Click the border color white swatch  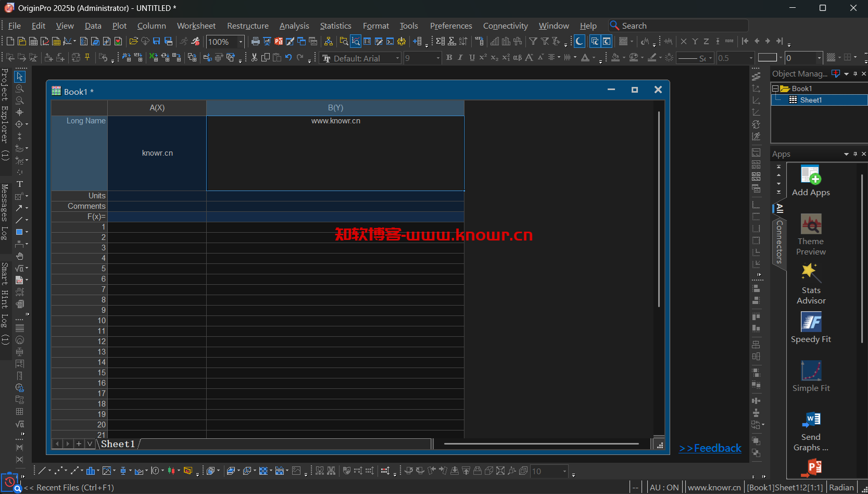click(x=767, y=58)
